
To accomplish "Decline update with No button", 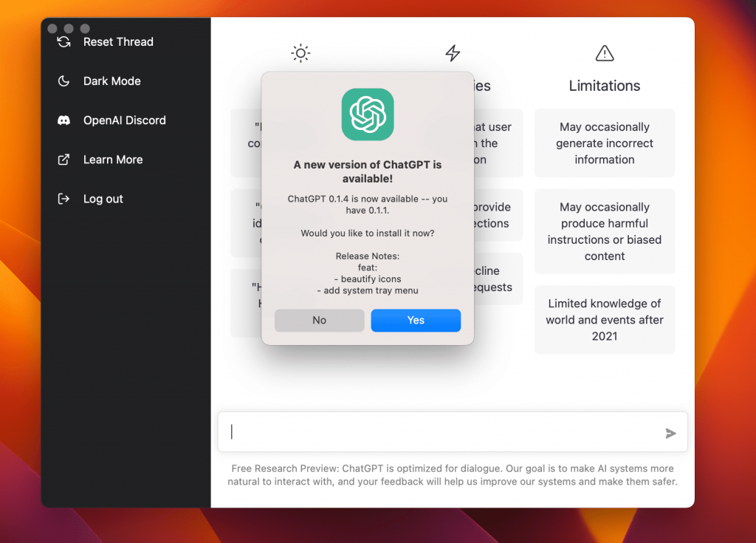I will click(x=319, y=321).
